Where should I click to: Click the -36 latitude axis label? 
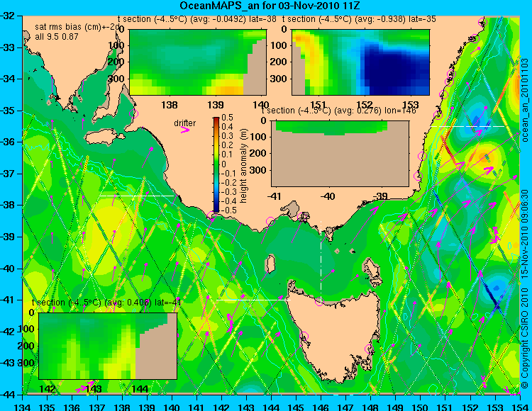tap(9, 142)
